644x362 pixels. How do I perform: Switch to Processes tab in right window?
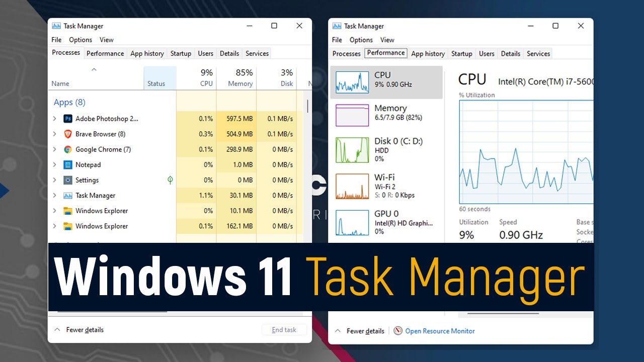click(x=347, y=54)
